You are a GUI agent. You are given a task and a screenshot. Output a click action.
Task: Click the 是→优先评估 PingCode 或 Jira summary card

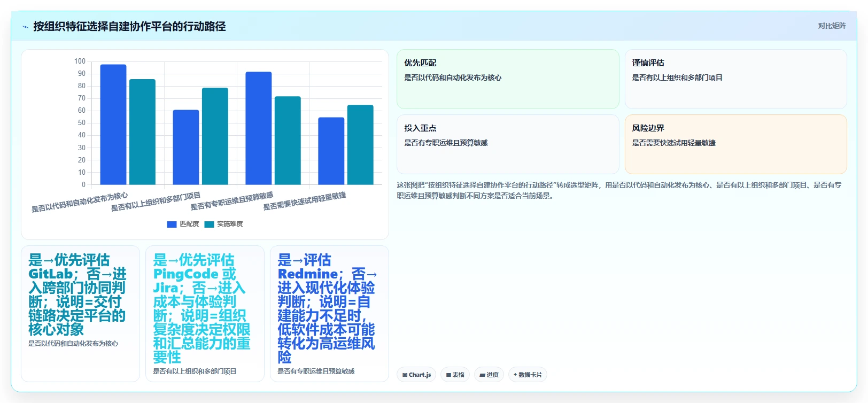(205, 314)
